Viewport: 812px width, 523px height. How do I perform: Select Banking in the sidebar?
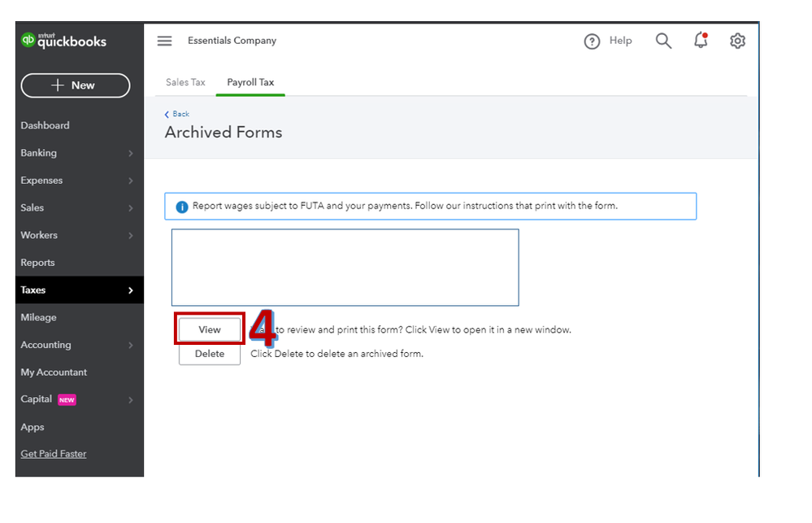(39, 153)
